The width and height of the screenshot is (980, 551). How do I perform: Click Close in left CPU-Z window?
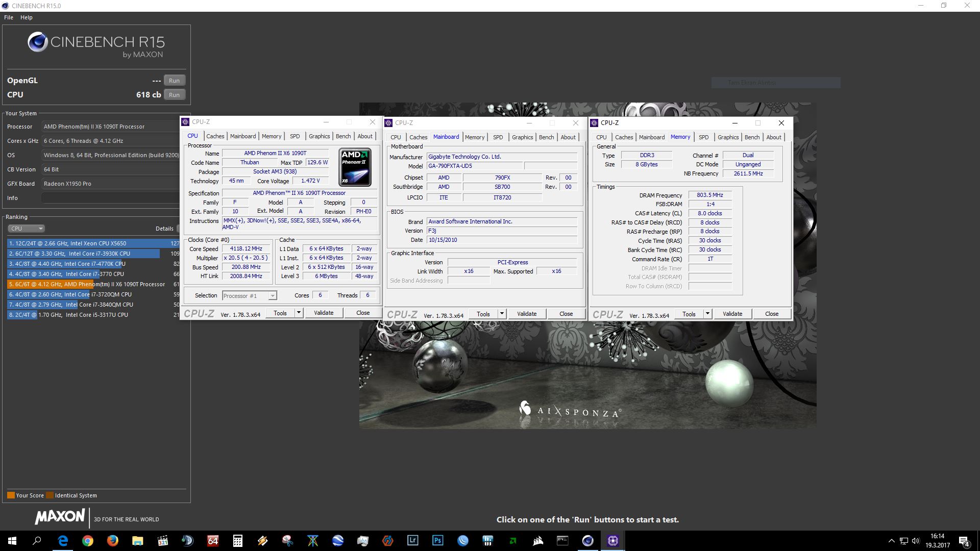[x=363, y=313]
